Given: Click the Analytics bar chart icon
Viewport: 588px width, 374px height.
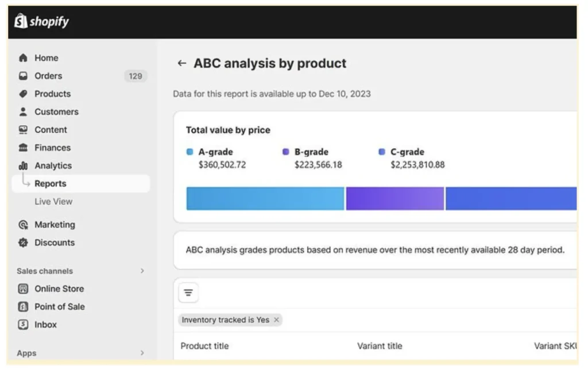Looking at the screenshot, I should 23,165.
